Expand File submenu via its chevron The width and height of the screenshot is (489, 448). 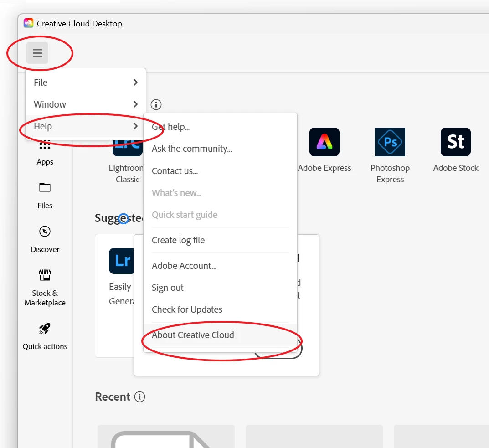coord(135,82)
